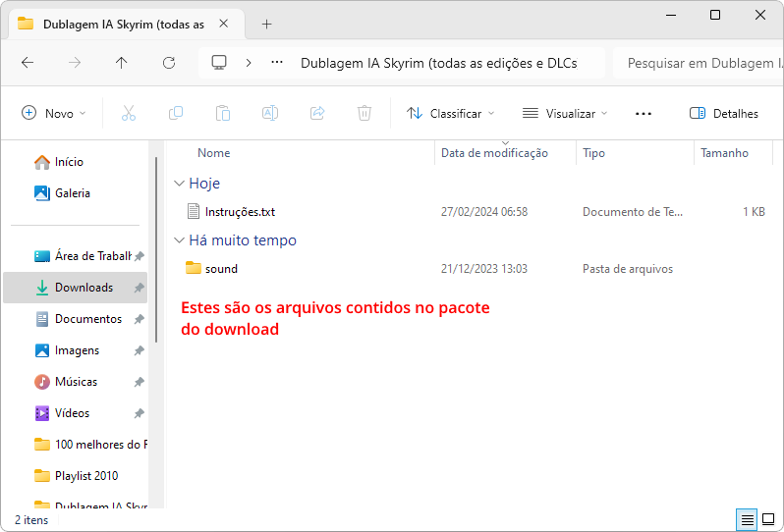Click the PC monitor icon in address bar
Viewport: 784px width, 532px height.
(x=219, y=63)
